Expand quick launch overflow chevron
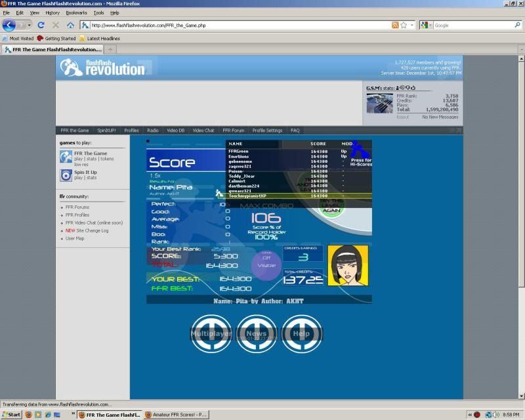The image size is (525, 420). point(73,413)
